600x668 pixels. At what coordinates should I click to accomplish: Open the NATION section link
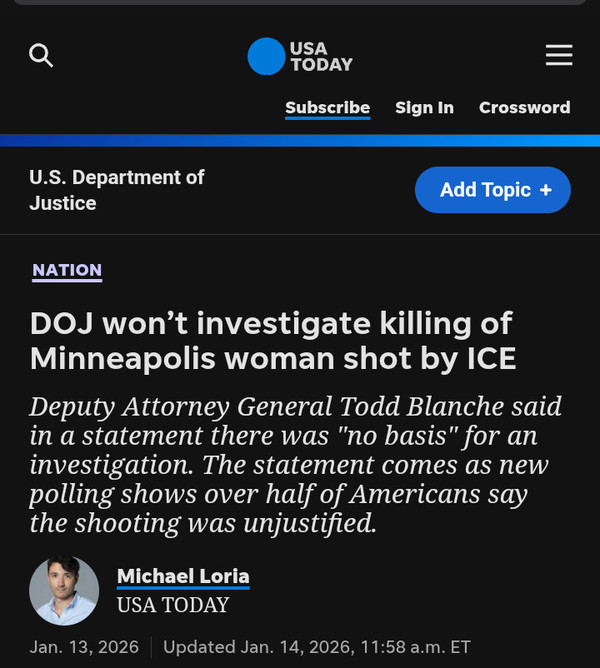click(67, 270)
